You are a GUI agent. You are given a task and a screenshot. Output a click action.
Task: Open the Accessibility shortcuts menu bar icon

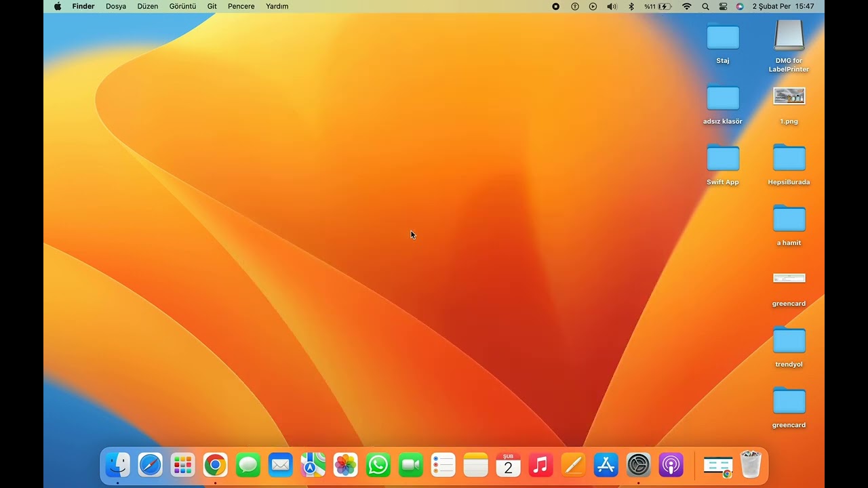(x=575, y=6)
